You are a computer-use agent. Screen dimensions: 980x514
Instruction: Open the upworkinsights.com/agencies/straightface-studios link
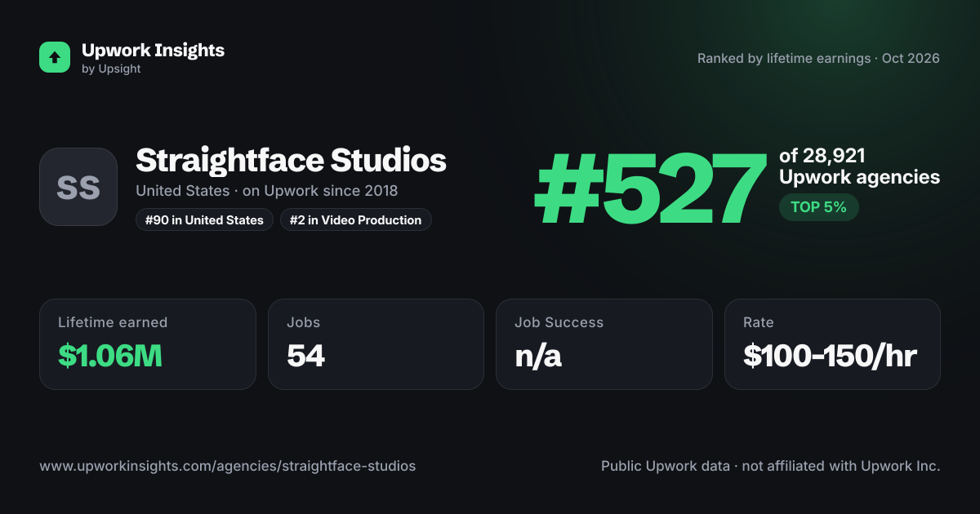tap(228, 467)
